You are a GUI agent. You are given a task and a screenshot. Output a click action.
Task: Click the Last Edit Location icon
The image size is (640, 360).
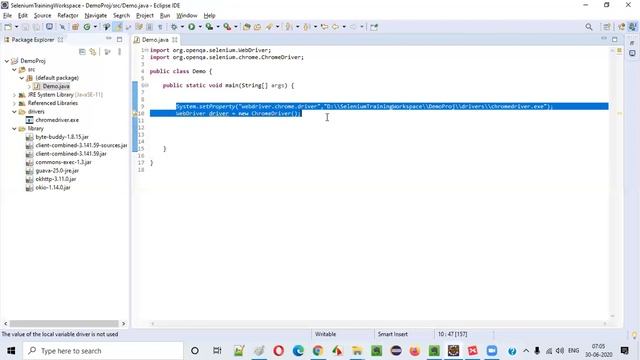324,27
